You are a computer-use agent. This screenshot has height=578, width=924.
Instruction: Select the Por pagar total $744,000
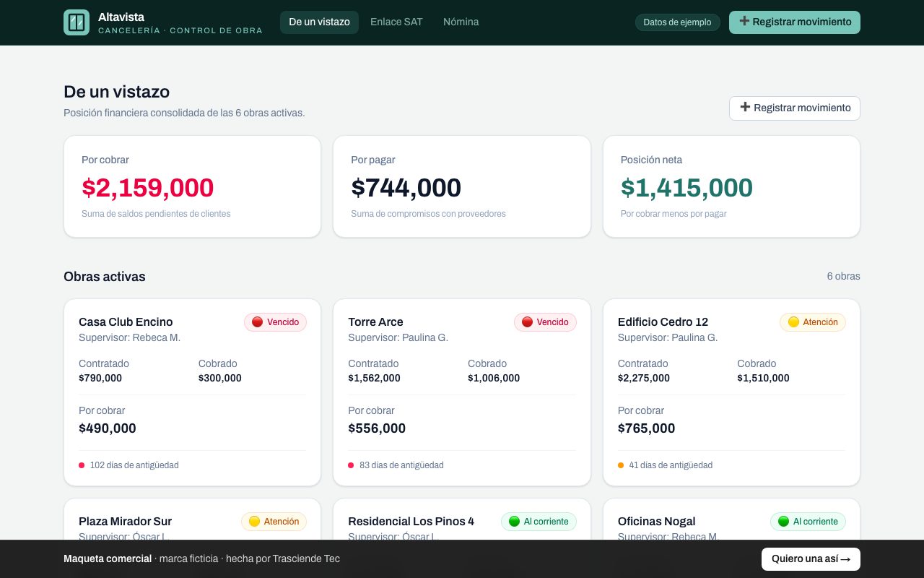click(x=406, y=188)
